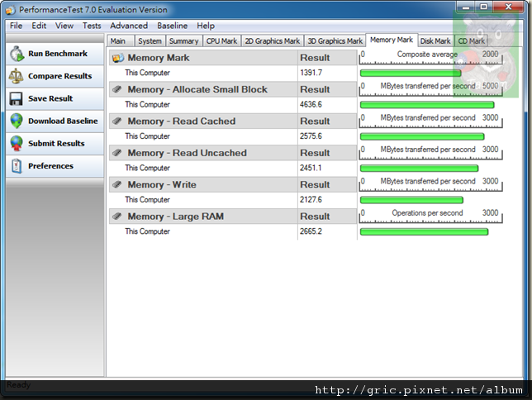The height and width of the screenshot is (400, 532).
Task: Select the Read Uncached value 2451.1
Action: pyautogui.click(x=311, y=168)
